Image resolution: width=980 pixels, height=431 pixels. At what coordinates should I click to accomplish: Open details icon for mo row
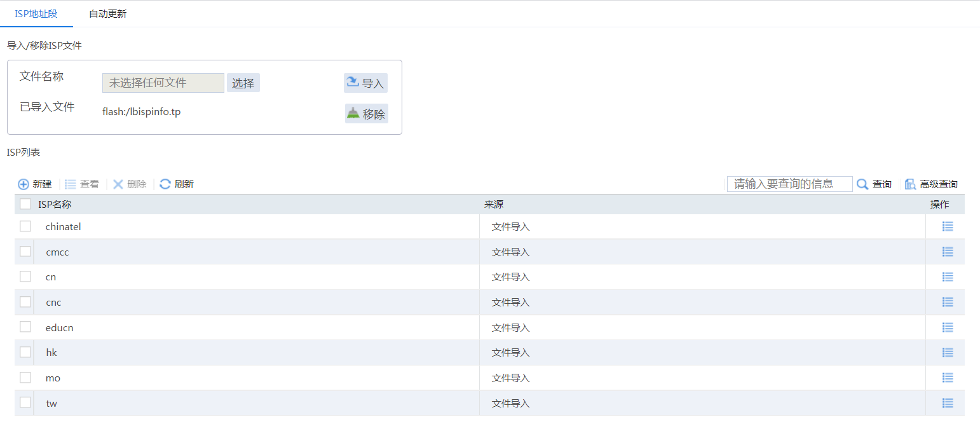(x=948, y=378)
